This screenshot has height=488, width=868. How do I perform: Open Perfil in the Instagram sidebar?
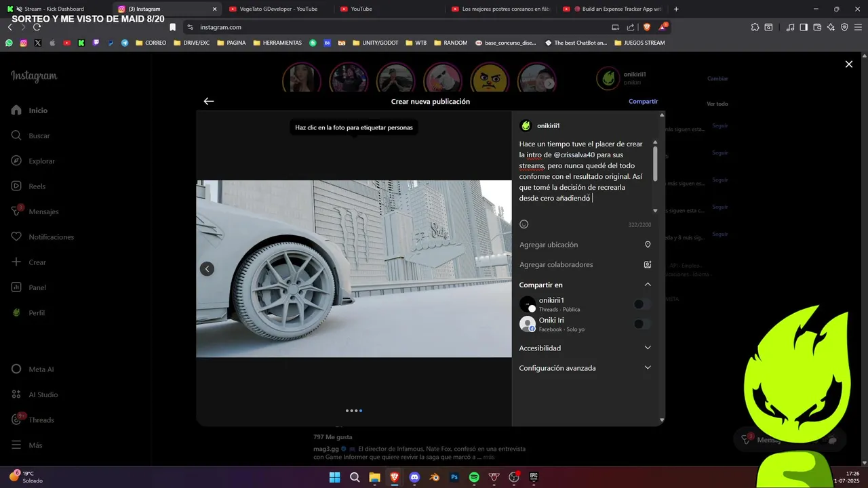(28, 313)
